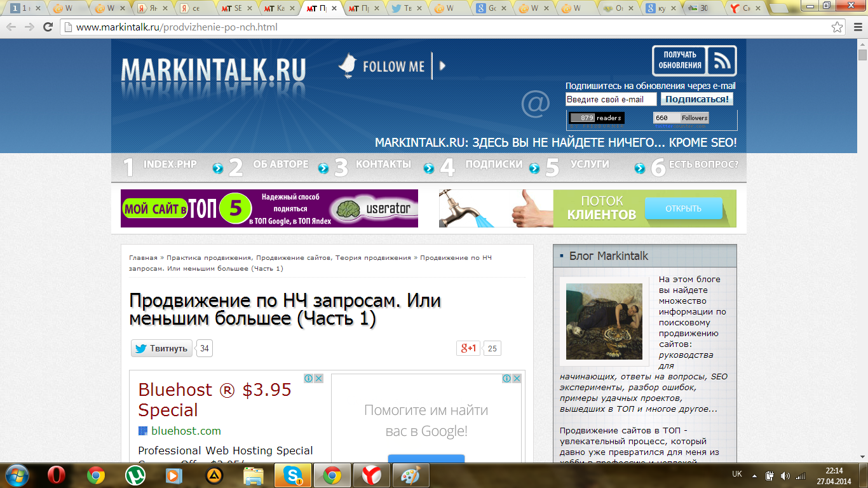
Task: Click the Google +1 button
Action: 468,348
